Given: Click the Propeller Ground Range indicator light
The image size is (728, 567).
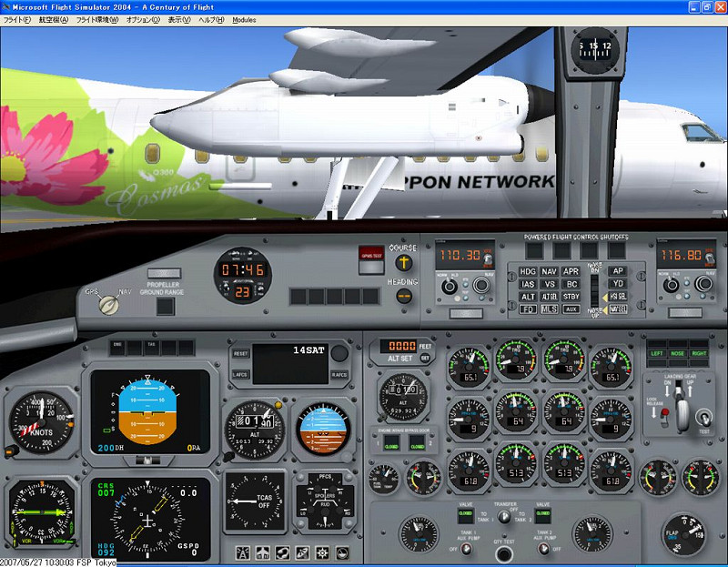Looking at the screenshot, I should tap(166, 307).
